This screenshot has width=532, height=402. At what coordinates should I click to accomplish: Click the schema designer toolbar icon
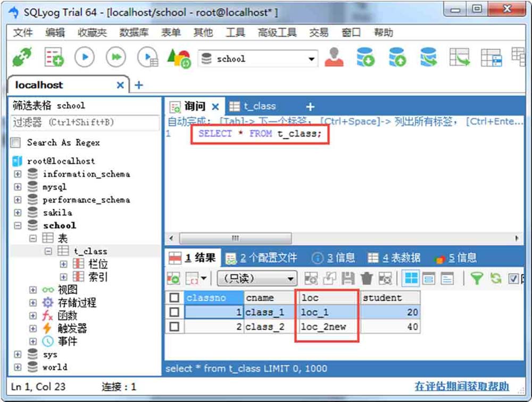click(x=491, y=58)
